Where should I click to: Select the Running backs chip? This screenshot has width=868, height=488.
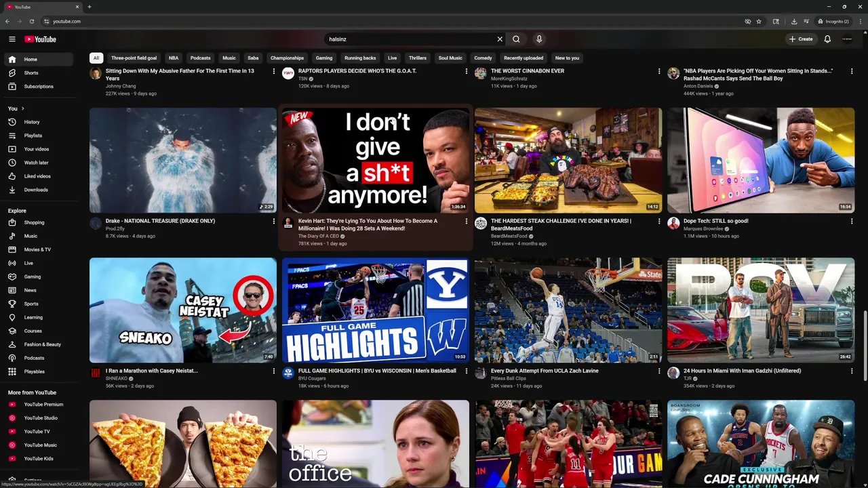[360, 58]
